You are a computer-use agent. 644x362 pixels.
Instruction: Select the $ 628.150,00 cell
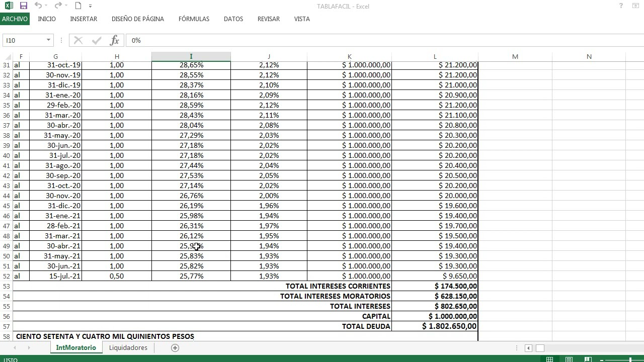click(435, 296)
